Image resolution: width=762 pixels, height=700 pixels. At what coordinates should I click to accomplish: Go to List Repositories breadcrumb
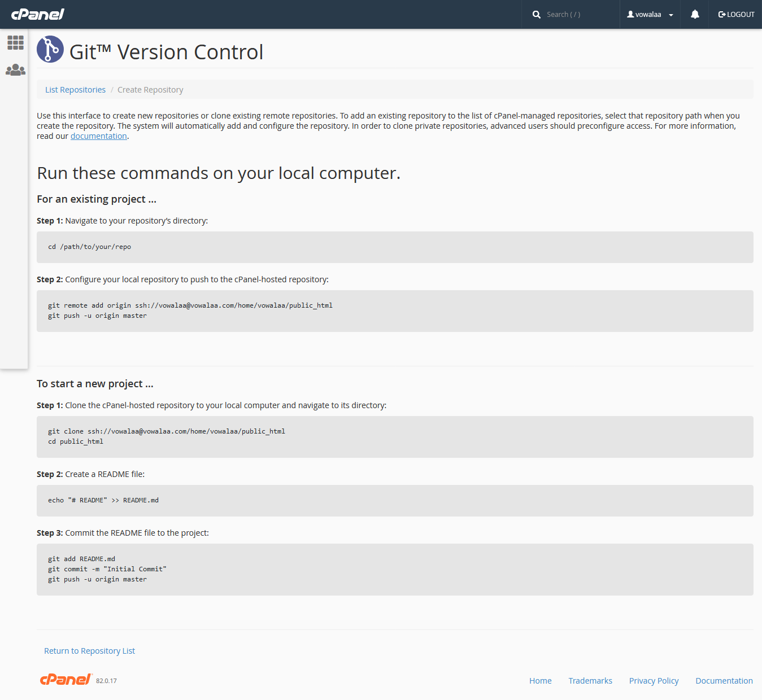pyautogui.click(x=75, y=90)
